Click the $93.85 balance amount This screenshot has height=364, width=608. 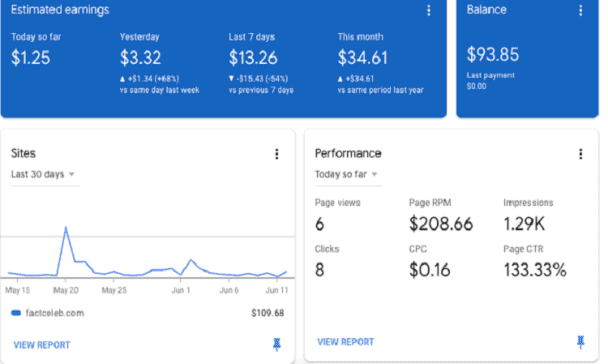[x=492, y=54]
